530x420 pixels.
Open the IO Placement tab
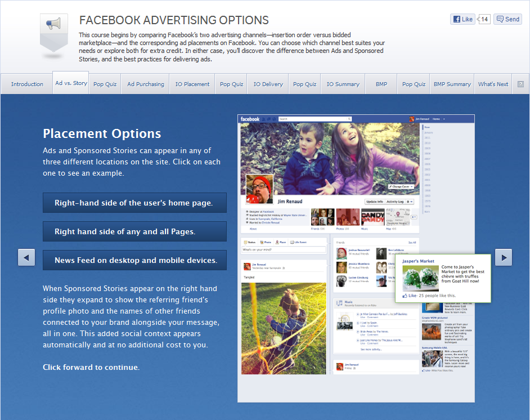pos(192,84)
